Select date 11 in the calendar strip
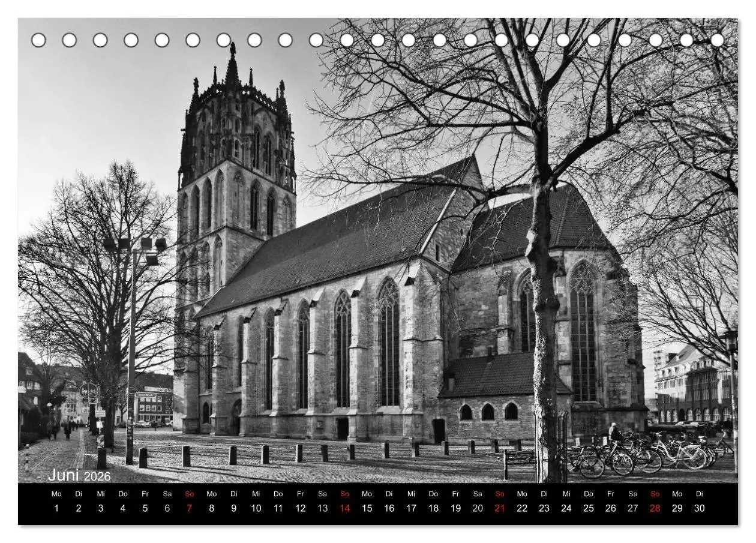Image resolution: width=756 pixels, height=543 pixels. click(x=278, y=508)
